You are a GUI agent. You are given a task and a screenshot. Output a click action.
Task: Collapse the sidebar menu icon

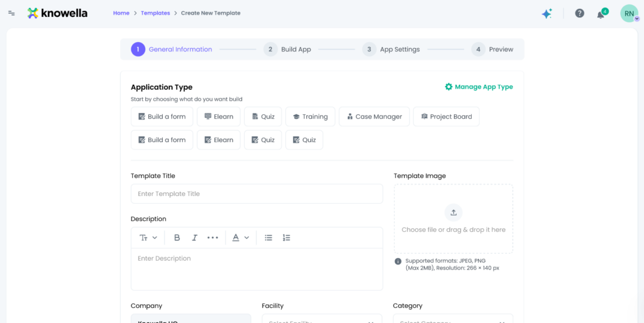[11, 13]
